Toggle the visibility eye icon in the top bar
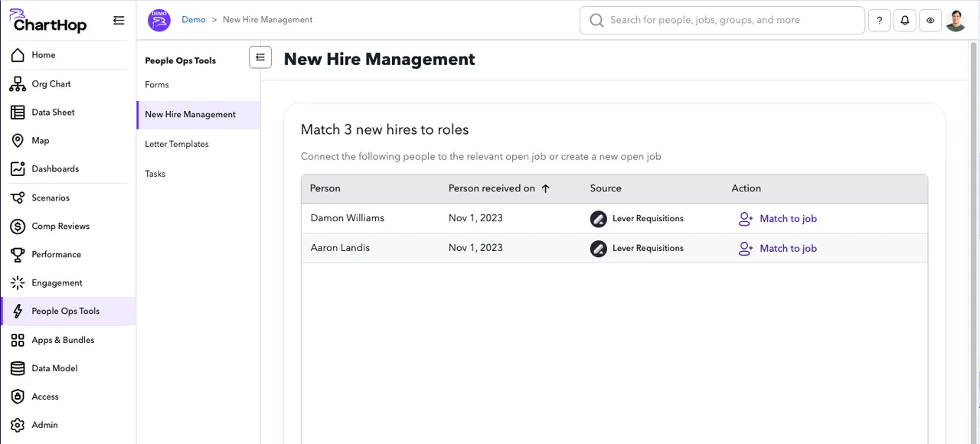 tap(930, 20)
